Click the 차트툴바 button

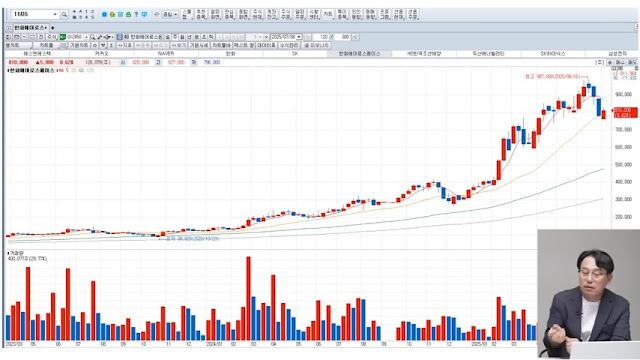(221, 45)
